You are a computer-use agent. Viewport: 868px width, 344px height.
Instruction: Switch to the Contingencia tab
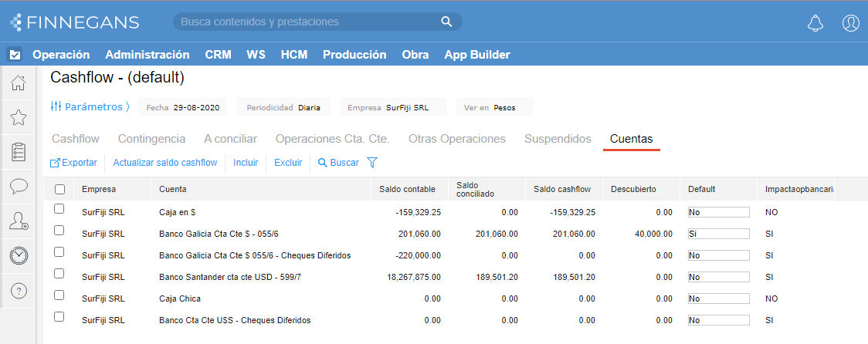click(151, 139)
